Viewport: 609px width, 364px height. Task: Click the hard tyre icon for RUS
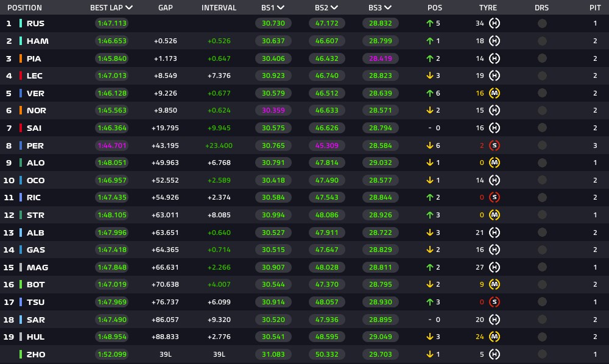coord(494,23)
